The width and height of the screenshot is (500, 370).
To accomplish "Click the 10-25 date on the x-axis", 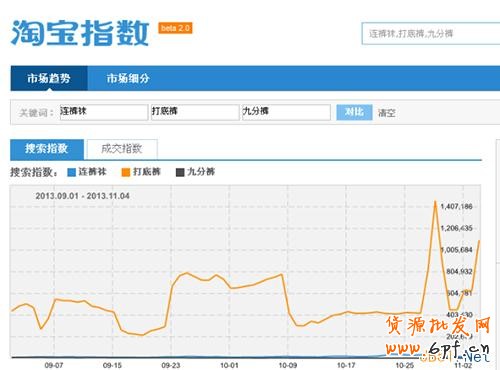I will (x=405, y=365).
